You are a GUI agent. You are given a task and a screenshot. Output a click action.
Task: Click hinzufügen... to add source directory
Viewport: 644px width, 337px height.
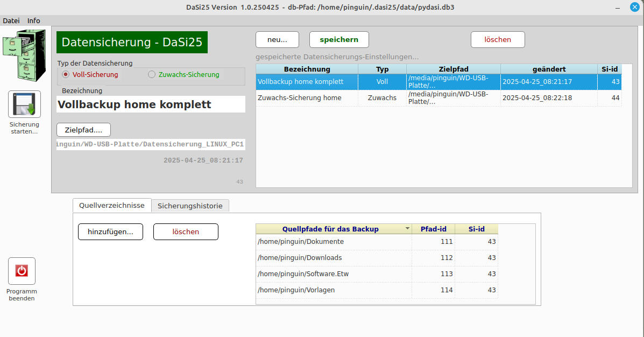click(110, 231)
